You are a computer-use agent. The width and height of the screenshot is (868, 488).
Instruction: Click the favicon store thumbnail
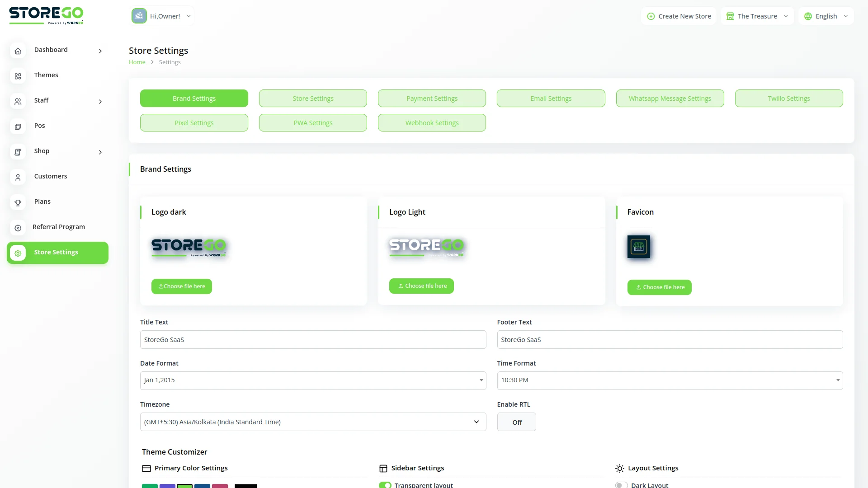point(638,247)
